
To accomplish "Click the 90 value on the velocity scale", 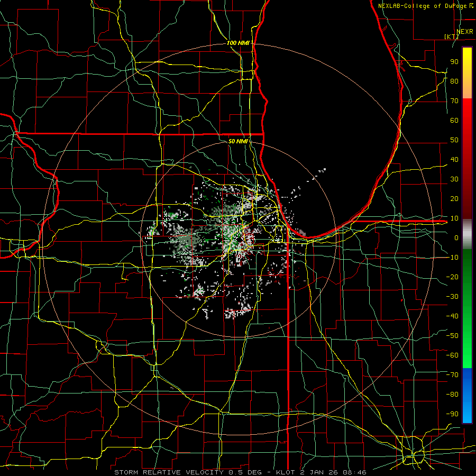I will [454, 62].
